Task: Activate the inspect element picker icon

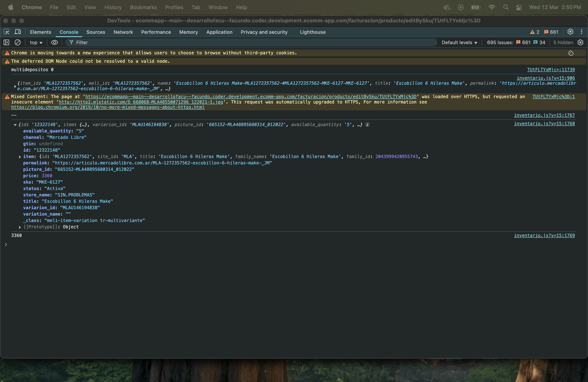Action: click(6, 32)
